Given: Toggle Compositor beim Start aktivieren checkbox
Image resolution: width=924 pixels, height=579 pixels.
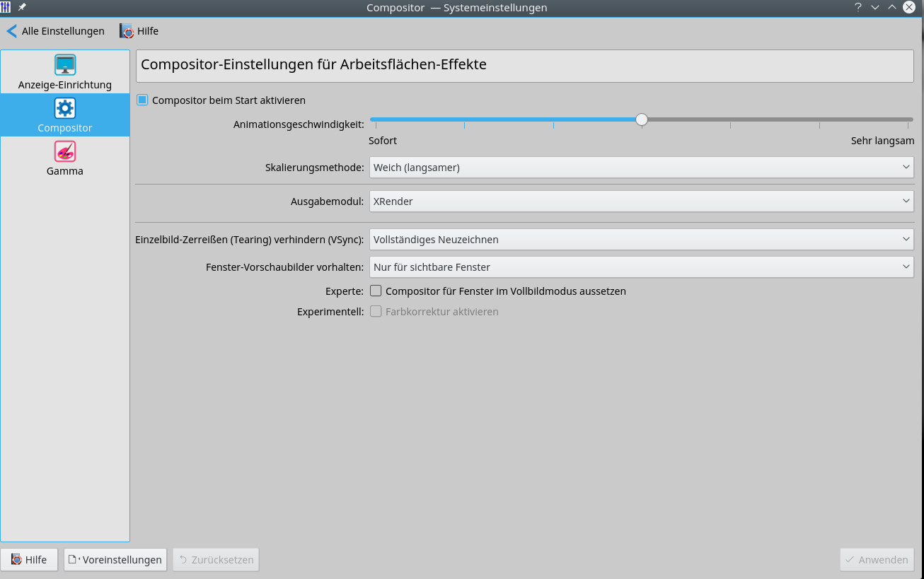Looking at the screenshot, I should click(x=142, y=100).
